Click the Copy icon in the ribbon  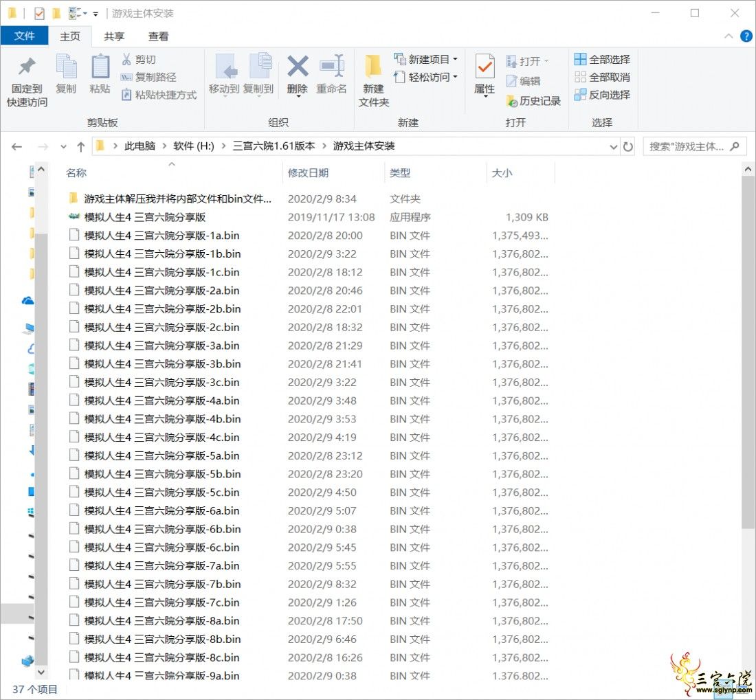(x=66, y=67)
